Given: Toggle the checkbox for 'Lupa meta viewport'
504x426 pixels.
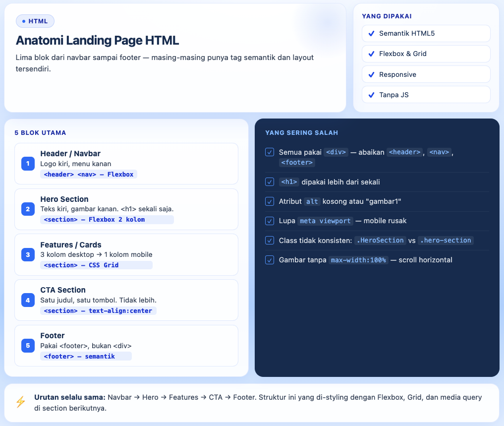Looking at the screenshot, I should [269, 221].
